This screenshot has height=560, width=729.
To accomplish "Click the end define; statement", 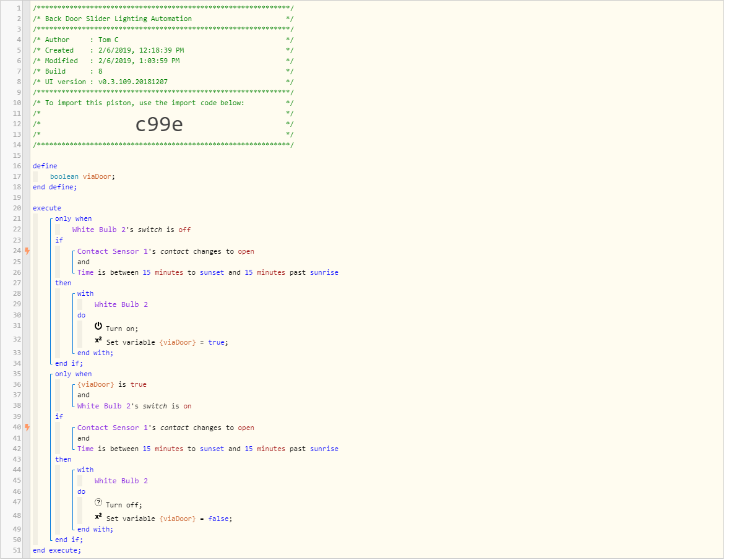I will click(55, 187).
